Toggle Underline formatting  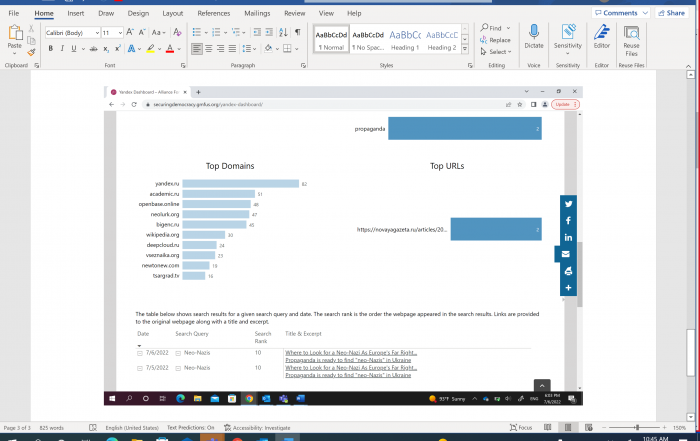pos(74,49)
